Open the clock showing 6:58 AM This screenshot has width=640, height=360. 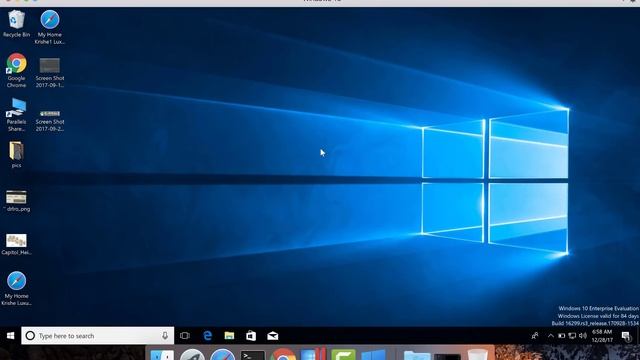tap(602, 336)
